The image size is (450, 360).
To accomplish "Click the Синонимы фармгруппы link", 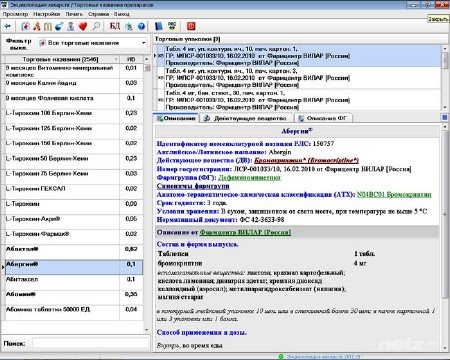I will pos(193,186).
